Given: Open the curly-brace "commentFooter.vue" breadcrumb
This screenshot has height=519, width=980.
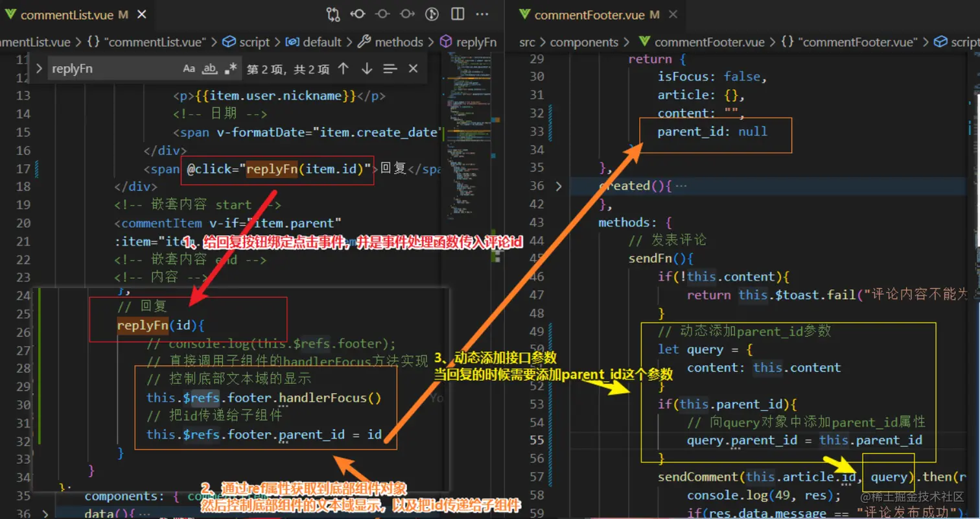Looking at the screenshot, I should 850,42.
